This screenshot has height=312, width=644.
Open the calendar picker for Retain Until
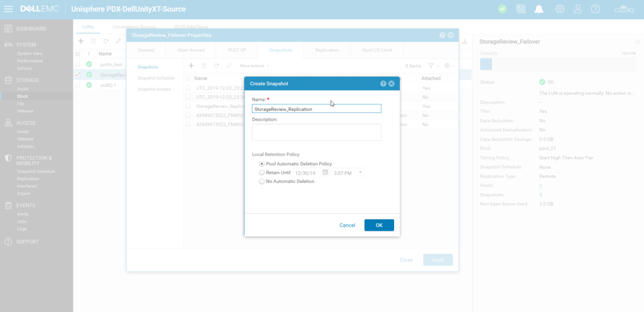pyautogui.click(x=325, y=173)
